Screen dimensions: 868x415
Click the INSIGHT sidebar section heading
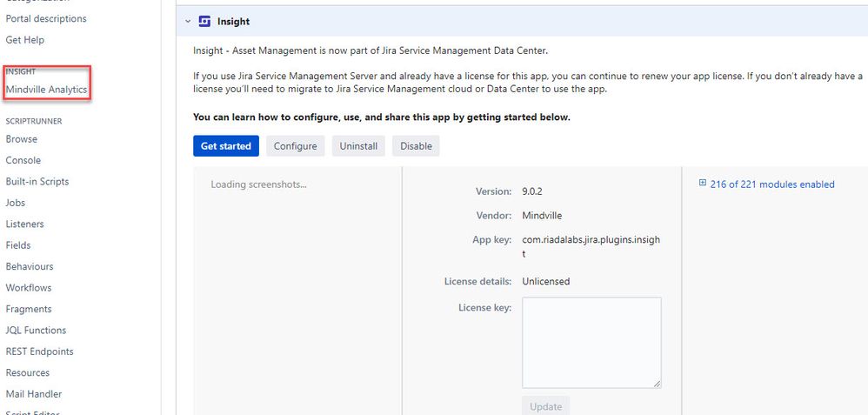(x=21, y=71)
